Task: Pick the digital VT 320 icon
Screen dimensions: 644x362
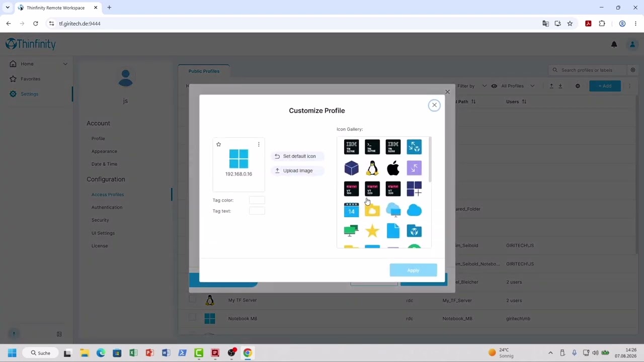Action: coord(393,189)
